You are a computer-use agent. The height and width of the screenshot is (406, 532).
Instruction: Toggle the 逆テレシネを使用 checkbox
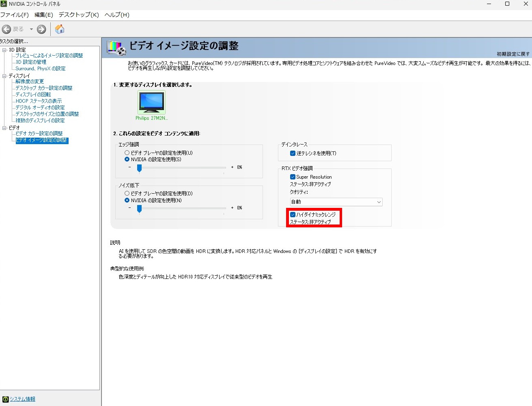[293, 153]
